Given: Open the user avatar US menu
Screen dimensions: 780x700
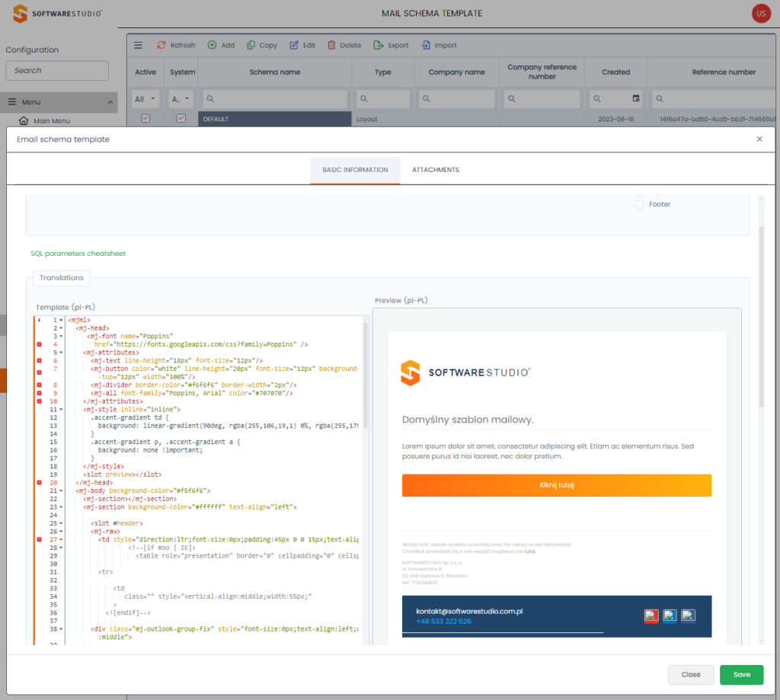Looking at the screenshot, I should click(760, 13).
